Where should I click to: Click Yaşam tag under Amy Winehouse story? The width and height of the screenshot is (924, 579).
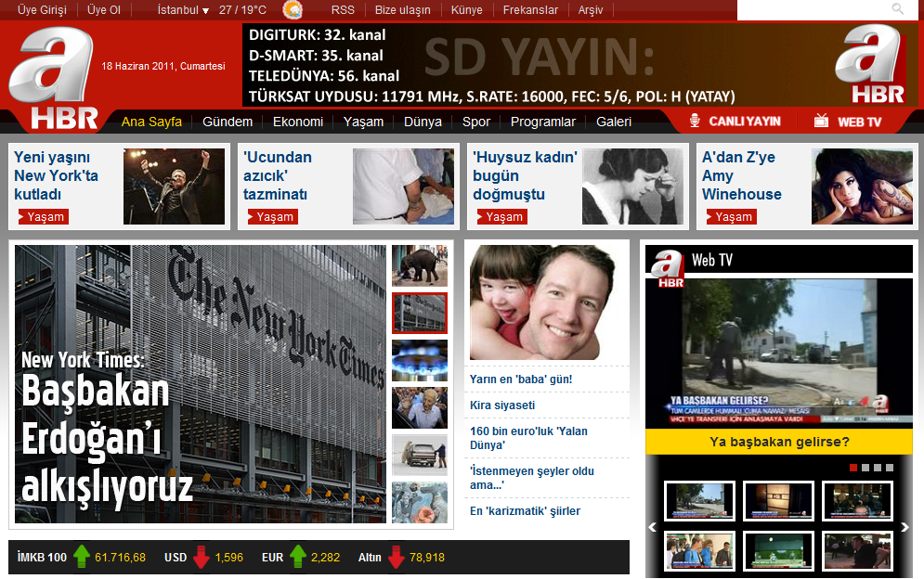point(731,217)
